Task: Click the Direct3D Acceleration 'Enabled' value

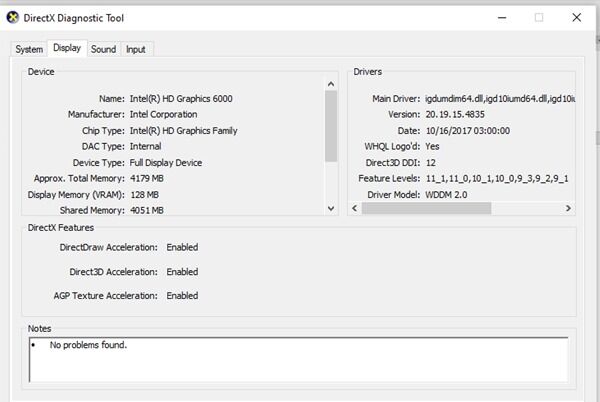Action: [x=182, y=272]
